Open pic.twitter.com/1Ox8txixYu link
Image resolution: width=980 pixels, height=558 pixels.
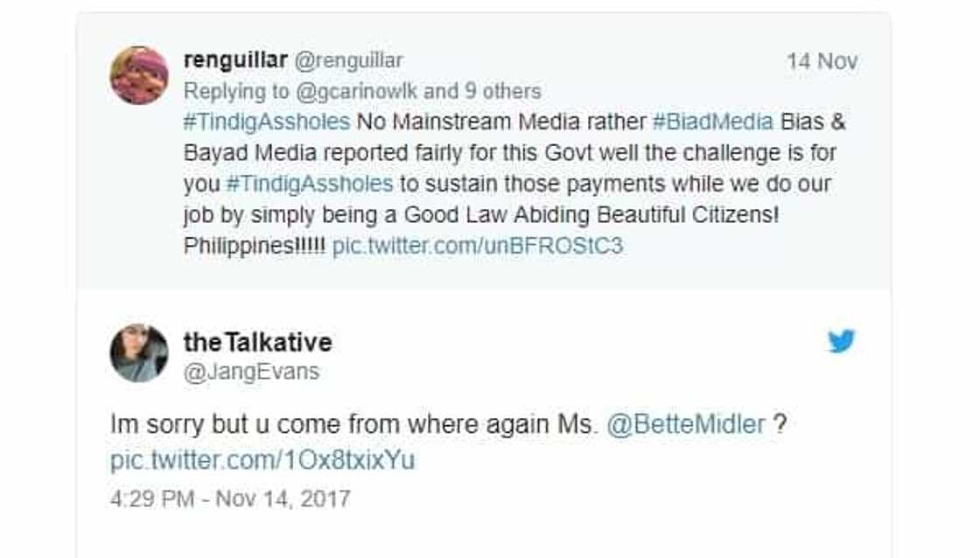262,461
